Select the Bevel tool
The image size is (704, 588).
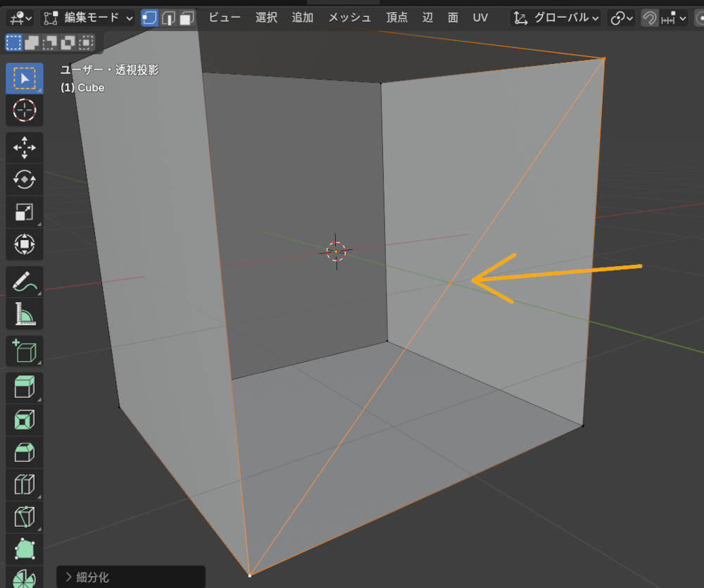coord(25,451)
